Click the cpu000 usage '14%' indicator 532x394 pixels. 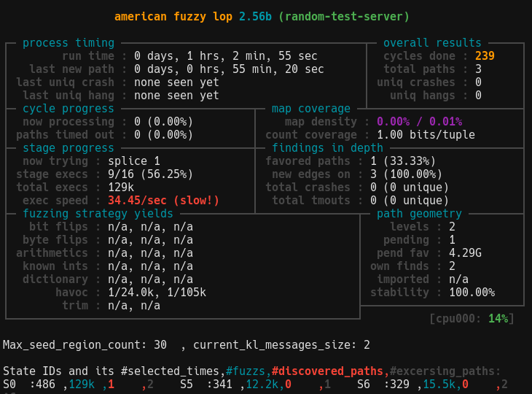click(x=498, y=319)
